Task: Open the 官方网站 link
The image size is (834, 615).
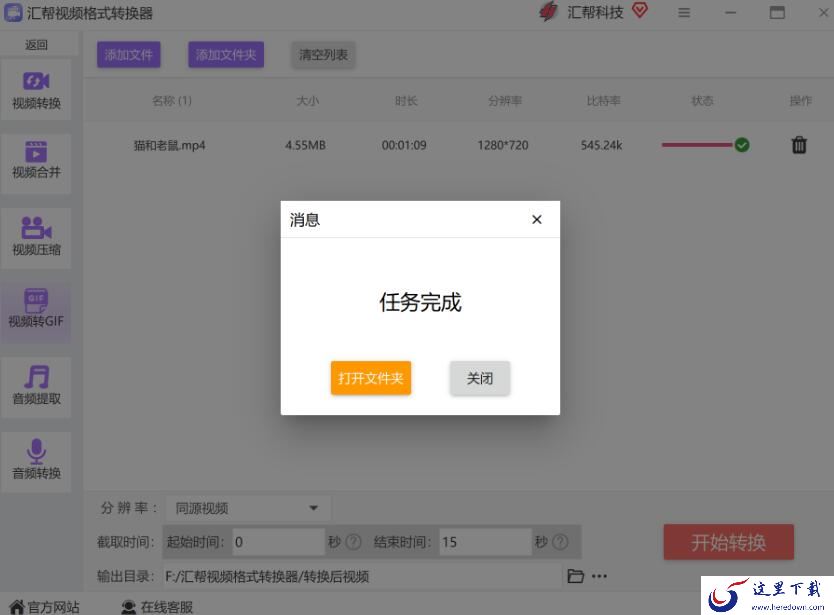Action: [44, 606]
